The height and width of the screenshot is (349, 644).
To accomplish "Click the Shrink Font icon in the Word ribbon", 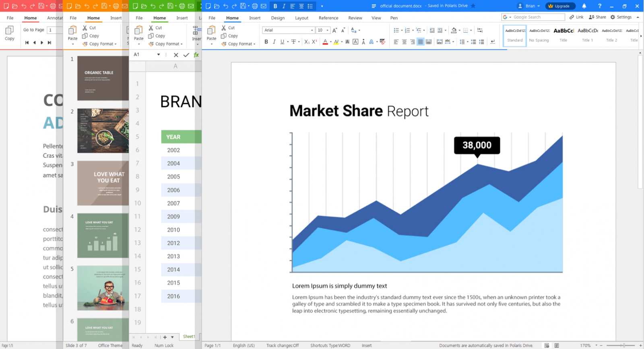I will pos(343,30).
